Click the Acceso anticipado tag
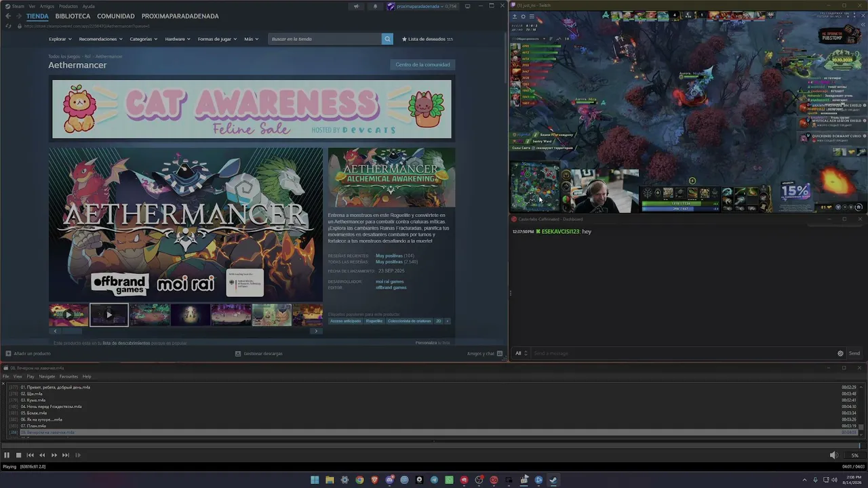This screenshot has width=868, height=488. [x=345, y=321]
